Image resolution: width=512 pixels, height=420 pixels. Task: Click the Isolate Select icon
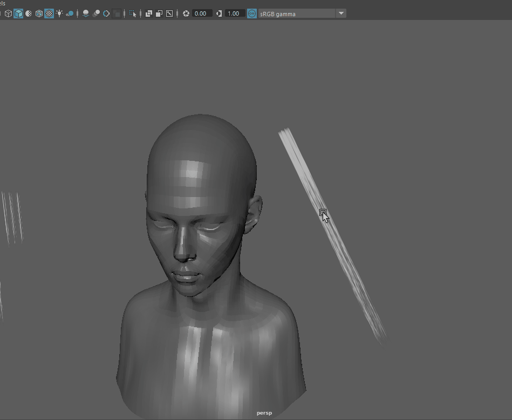(133, 13)
